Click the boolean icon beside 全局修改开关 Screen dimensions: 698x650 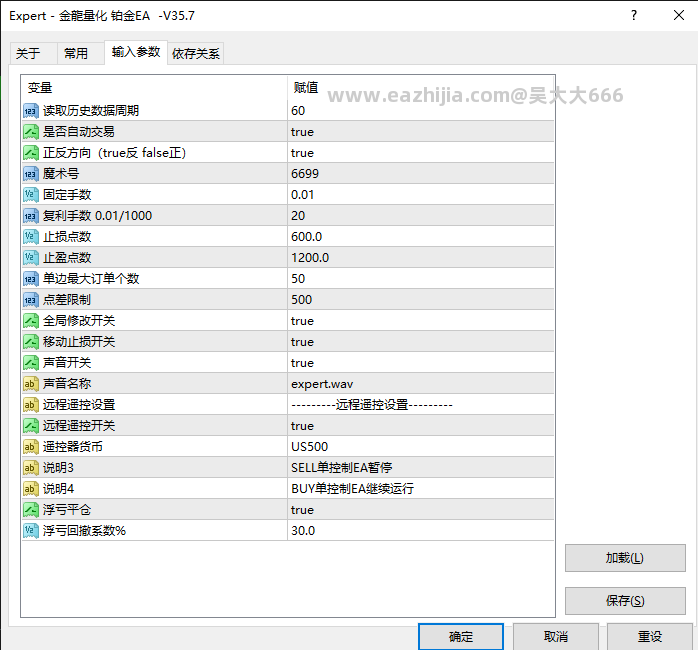coord(31,321)
